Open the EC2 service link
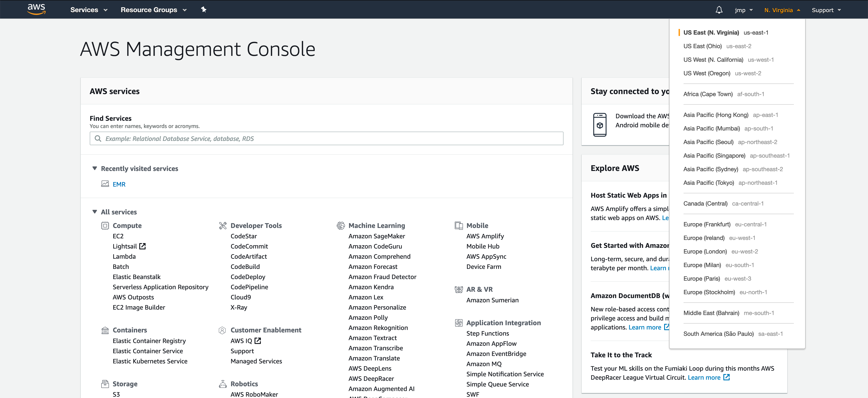868x398 pixels. (x=118, y=236)
